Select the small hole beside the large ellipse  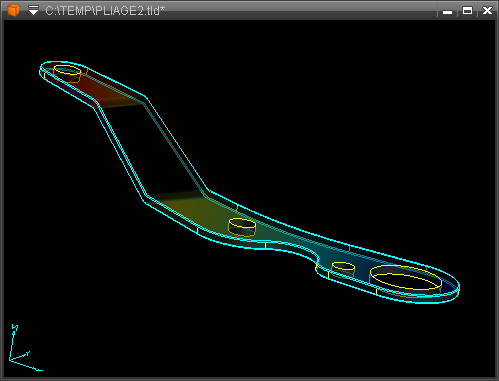(343, 269)
